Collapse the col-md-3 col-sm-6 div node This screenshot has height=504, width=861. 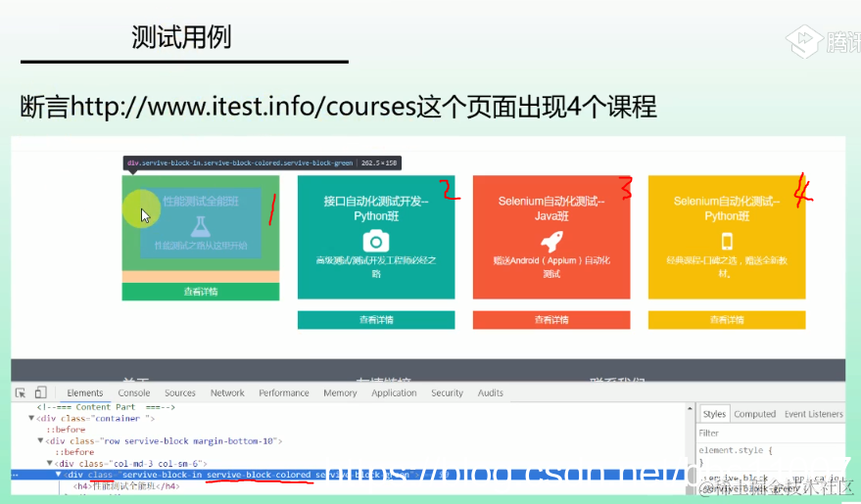tap(49, 464)
